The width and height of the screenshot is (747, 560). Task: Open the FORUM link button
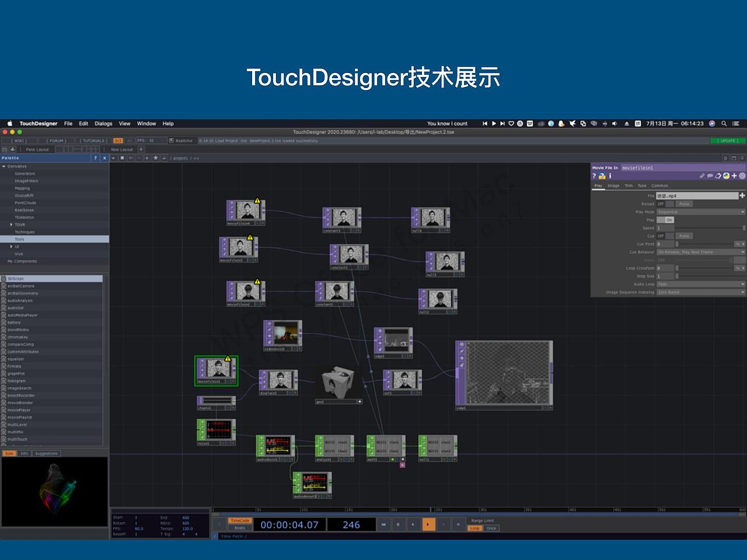coord(57,141)
